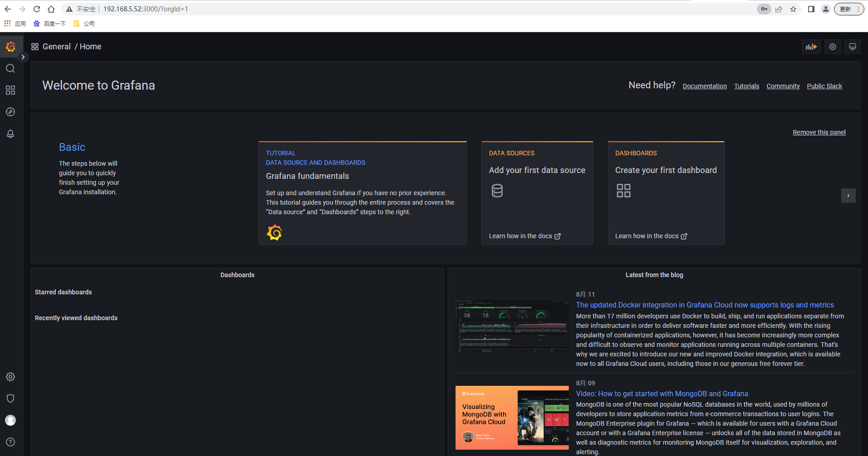Open the search dashboards icon
The image size is (868, 456).
pos(10,68)
